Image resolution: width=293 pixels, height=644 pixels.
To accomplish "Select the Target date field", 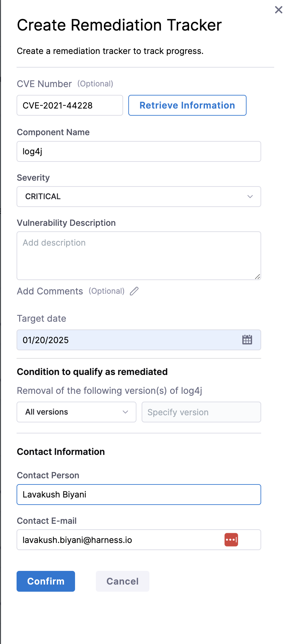I will tap(127, 340).
